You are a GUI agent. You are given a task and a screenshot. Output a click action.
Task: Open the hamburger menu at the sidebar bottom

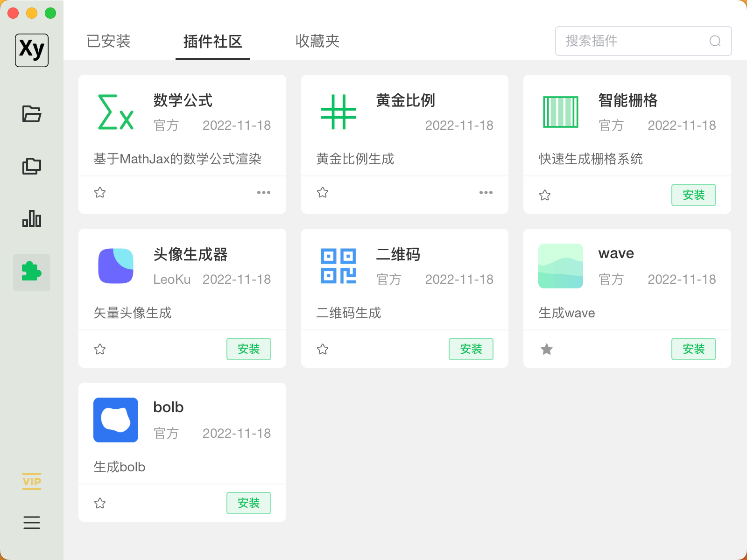coord(31,523)
